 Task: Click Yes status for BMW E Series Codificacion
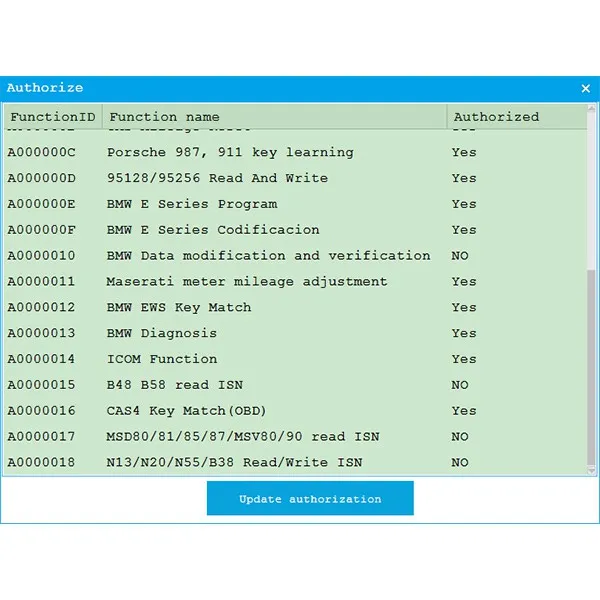pyautogui.click(x=464, y=230)
